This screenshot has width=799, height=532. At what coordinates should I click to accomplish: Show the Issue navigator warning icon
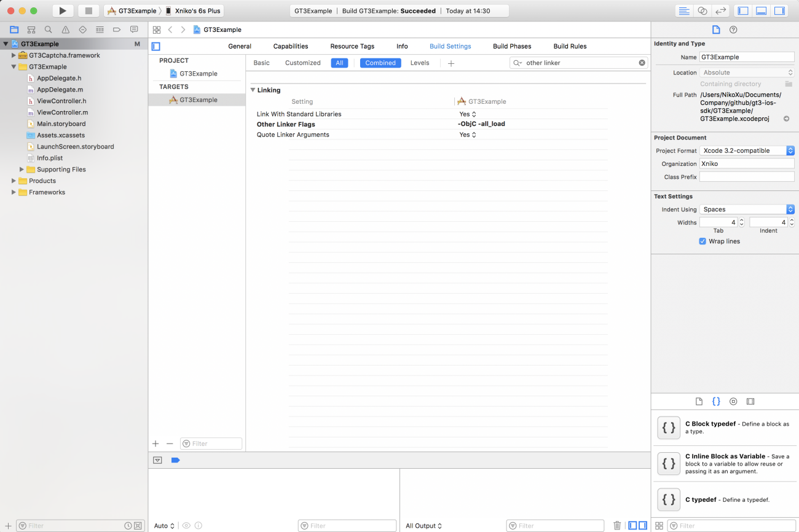click(65, 29)
